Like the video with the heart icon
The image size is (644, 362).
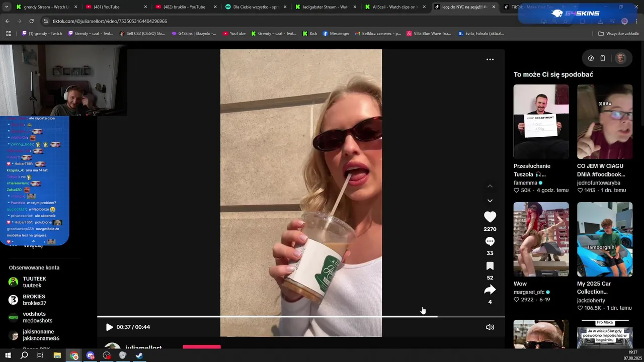click(x=490, y=217)
